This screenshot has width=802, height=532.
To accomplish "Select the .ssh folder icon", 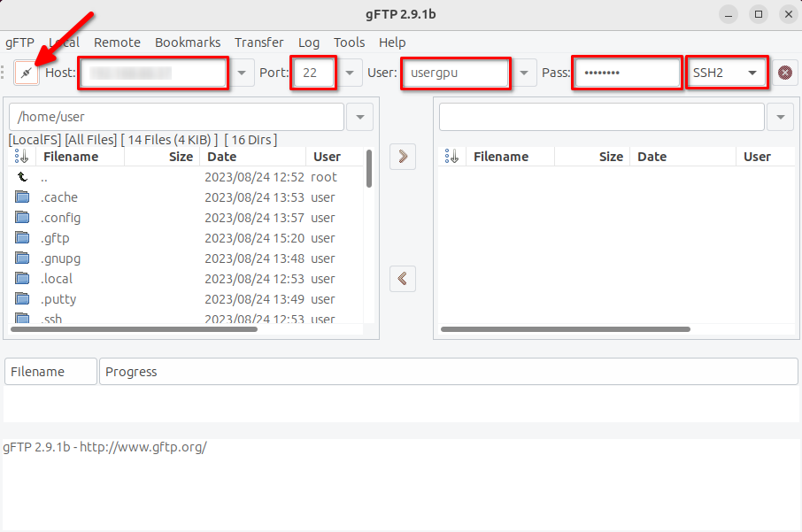I will (x=22, y=318).
